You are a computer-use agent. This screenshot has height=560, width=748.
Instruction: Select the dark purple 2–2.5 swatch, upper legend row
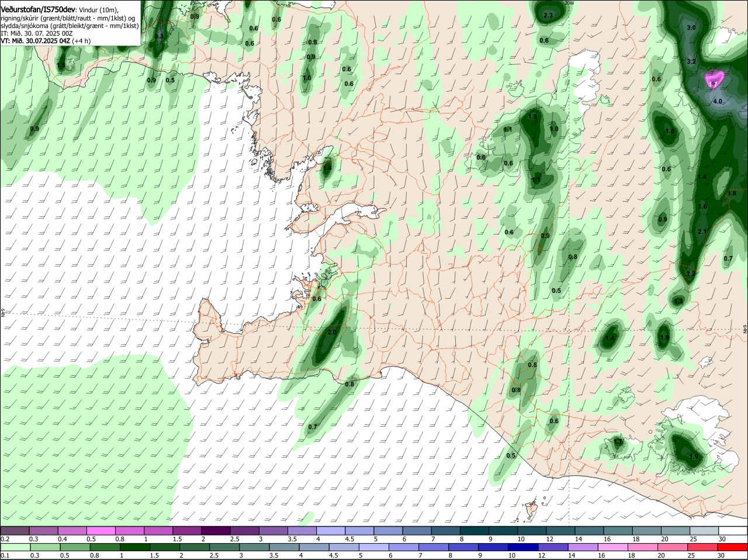click(215, 531)
